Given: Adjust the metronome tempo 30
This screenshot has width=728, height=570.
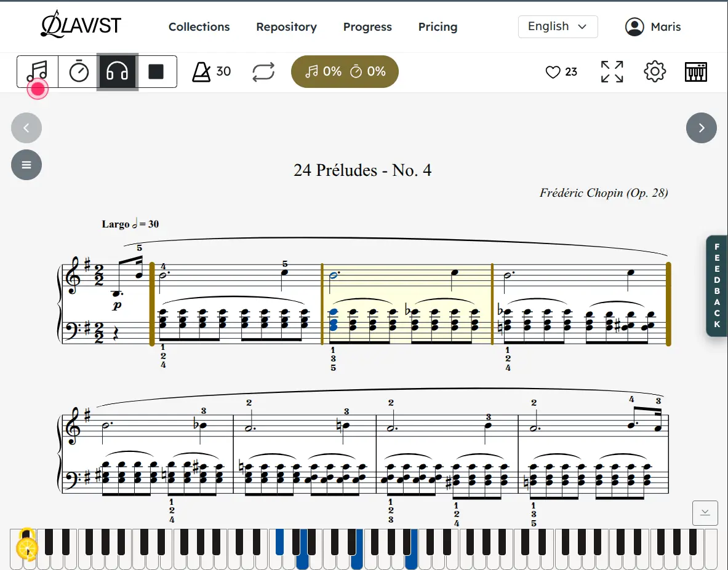Looking at the screenshot, I should [x=211, y=71].
